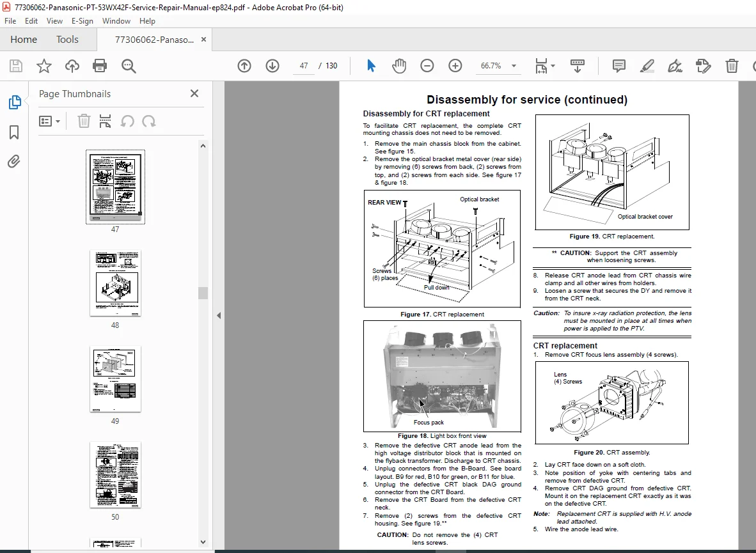Zoom in with plus button
This screenshot has width=756, height=553.
pos(455,66)
